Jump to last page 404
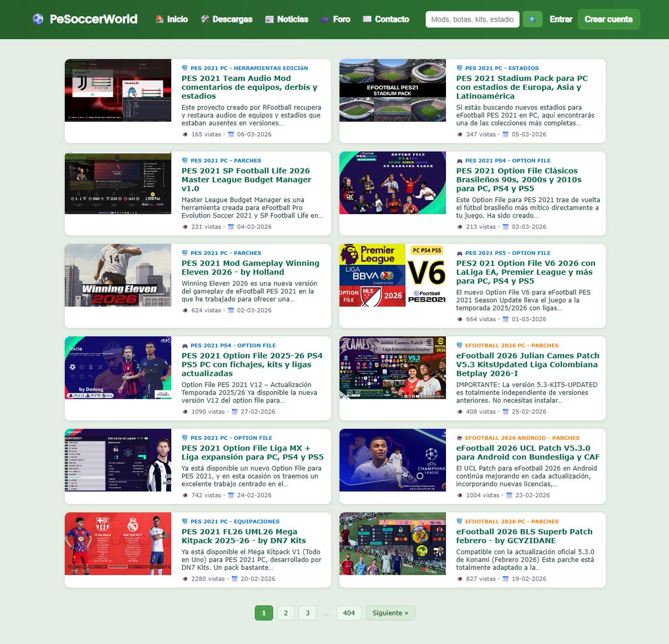The width and height of the screenshot is (669, 644). (x=349, y=613)
